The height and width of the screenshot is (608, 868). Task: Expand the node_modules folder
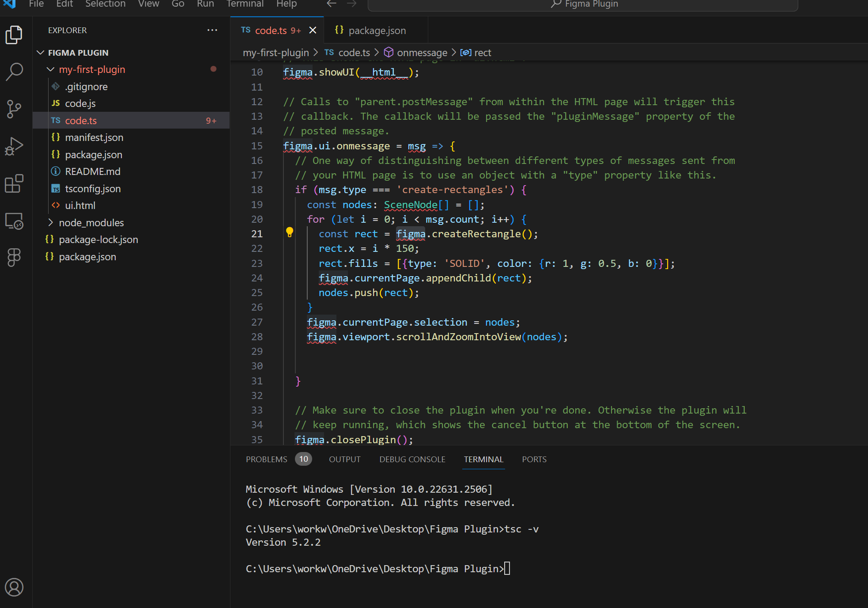pyautogui.click(x=50, y=222)
